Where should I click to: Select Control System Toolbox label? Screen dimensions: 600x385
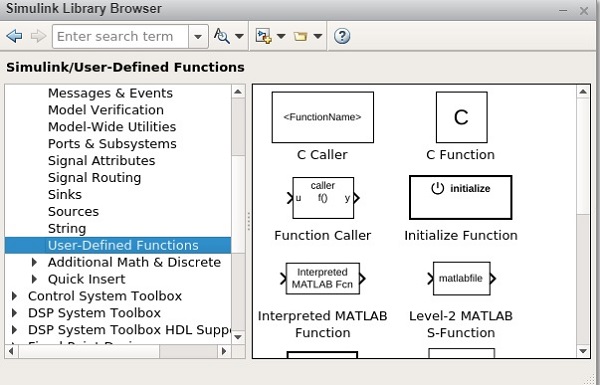point(105,296)
